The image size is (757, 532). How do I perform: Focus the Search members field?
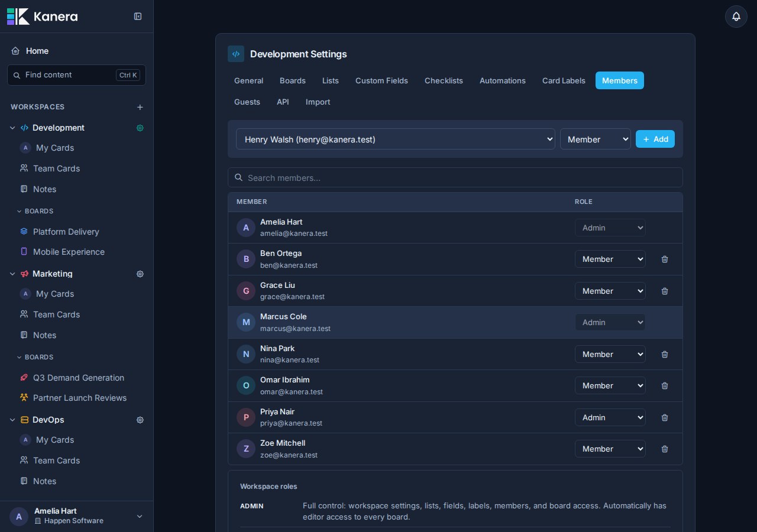tap(455, 177)
